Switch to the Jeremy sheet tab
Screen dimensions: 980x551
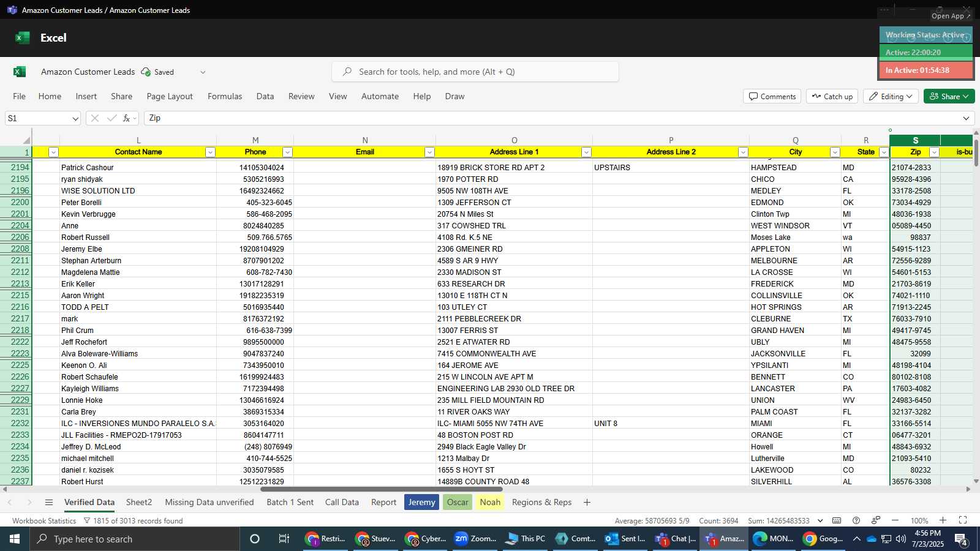(421, 502)
